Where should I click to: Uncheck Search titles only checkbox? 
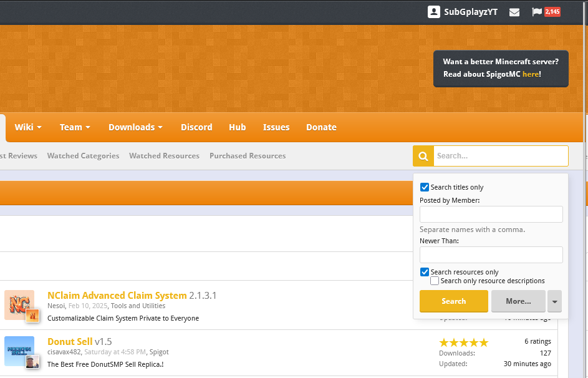coord(425,187)
